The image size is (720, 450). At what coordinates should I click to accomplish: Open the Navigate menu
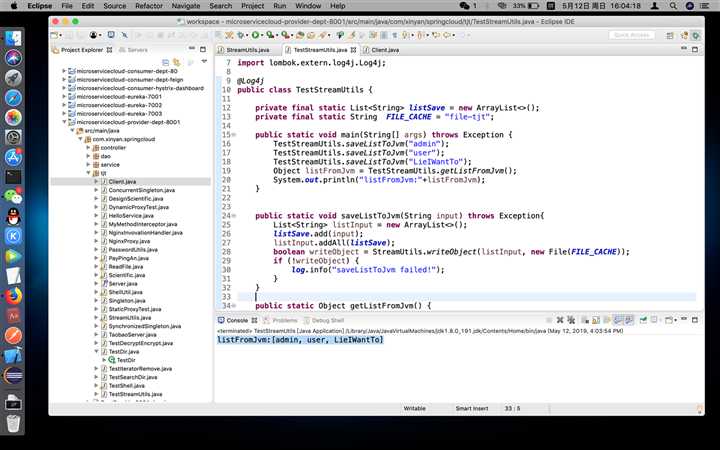click(186, 6)
